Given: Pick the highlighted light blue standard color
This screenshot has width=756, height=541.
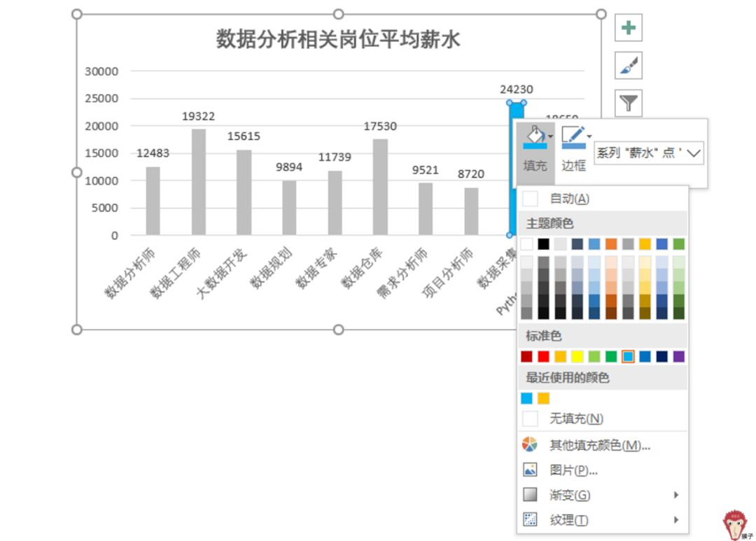Looking at the screenshot, I should (x=628, y=356).
